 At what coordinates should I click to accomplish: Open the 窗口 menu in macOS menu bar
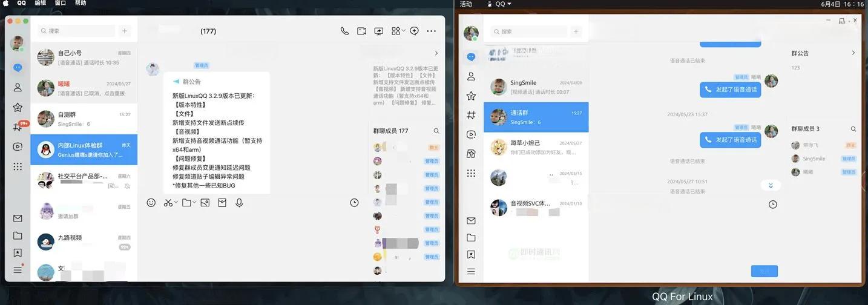pyautogui.click(x=61, y=4)
